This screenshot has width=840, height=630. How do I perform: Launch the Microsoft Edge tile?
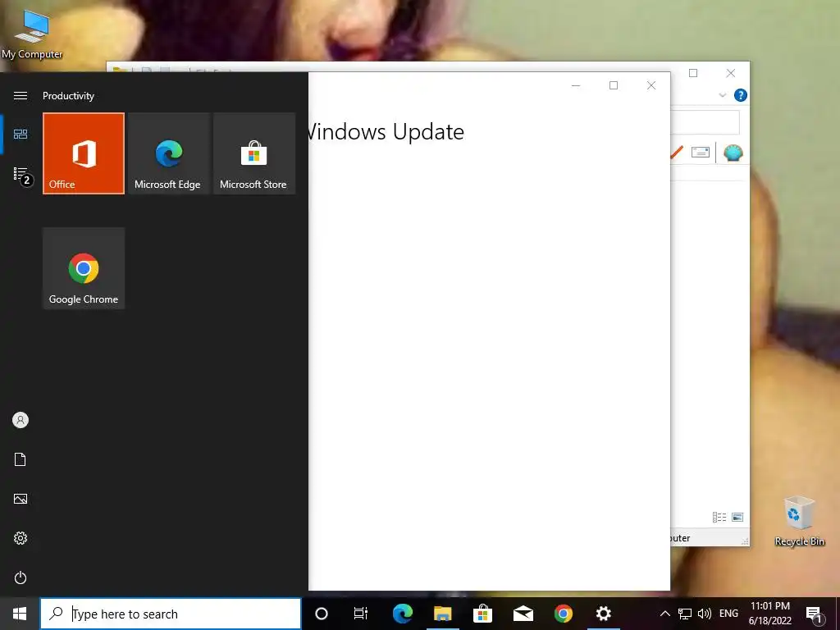tap(168, 153)
